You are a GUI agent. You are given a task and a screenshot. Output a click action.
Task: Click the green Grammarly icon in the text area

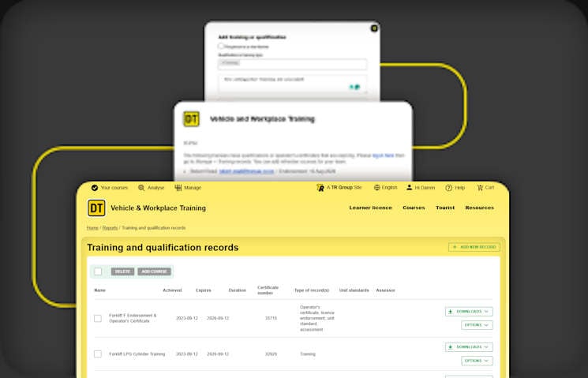point(358,87)
